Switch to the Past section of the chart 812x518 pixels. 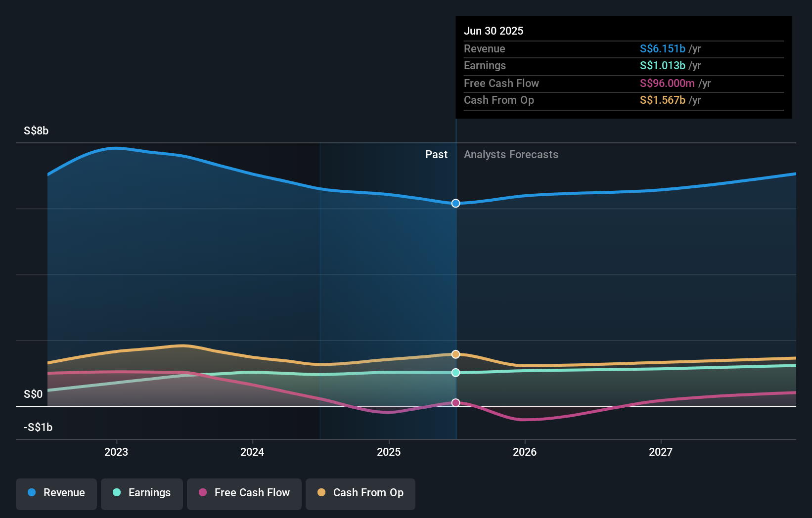click(x=436, y=154)
